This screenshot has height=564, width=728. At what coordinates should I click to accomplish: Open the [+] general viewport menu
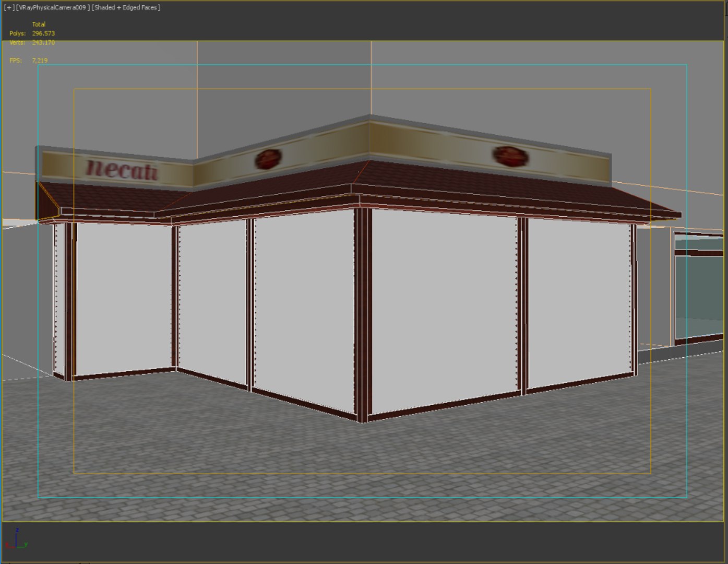coord(9,8)
